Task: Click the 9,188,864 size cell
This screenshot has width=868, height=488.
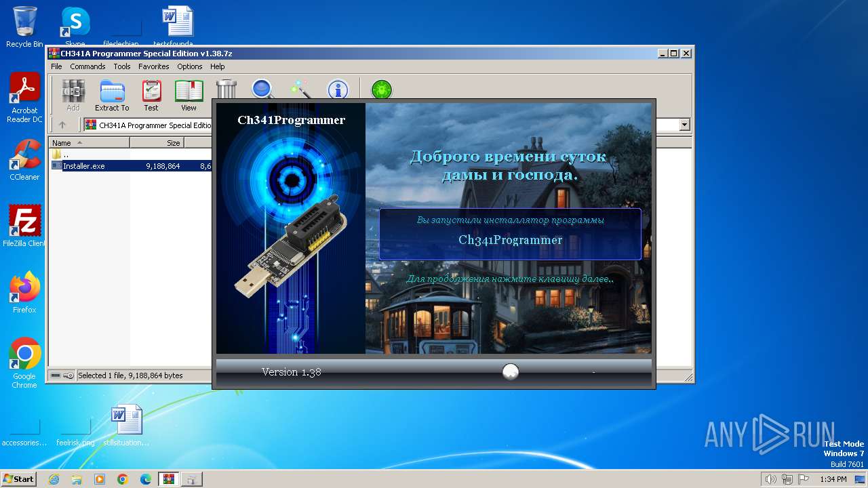Action: click(x=163, y=165)
